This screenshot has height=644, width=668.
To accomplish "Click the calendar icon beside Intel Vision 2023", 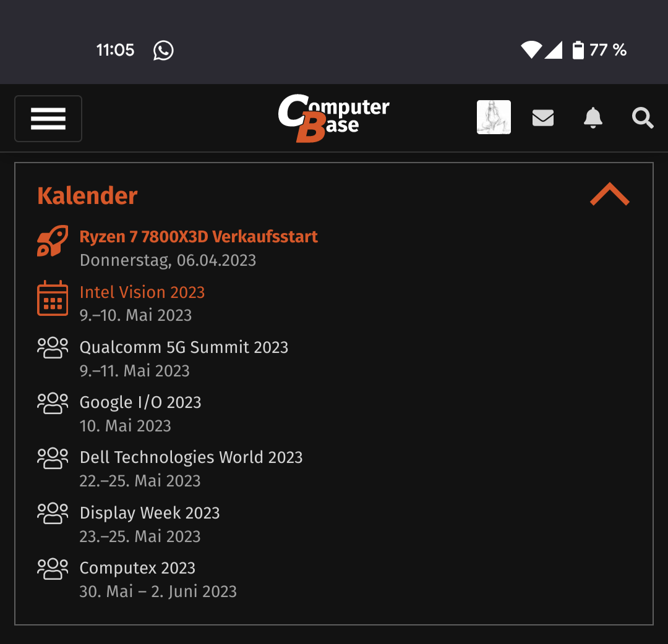I will pos(53,298).
